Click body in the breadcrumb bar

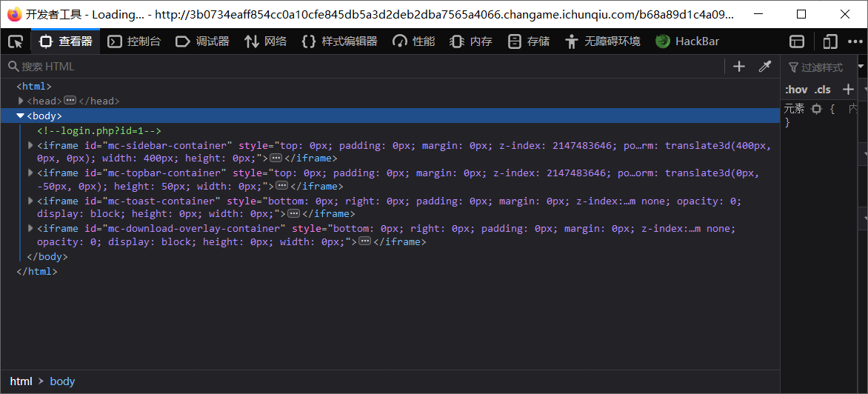click(x=62, y=381)
